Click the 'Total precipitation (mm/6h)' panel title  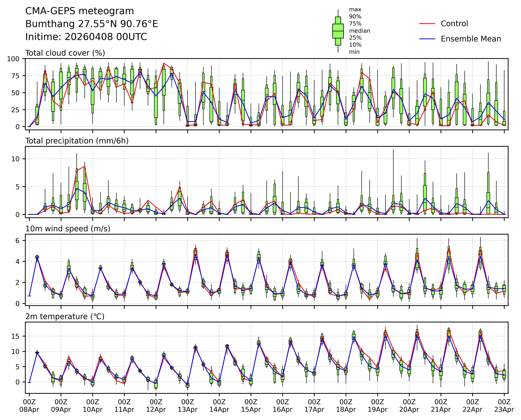[x=77, y=141]
